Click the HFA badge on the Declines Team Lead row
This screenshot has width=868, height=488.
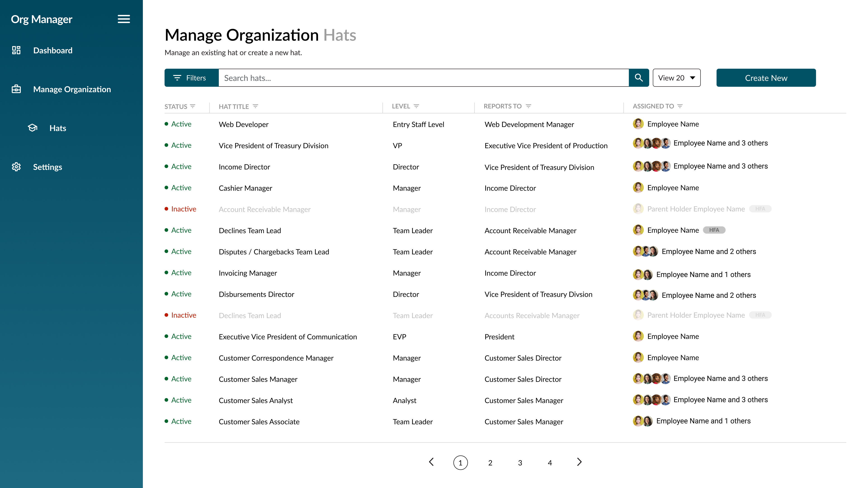pyautogui.click(x=714, y=230)
